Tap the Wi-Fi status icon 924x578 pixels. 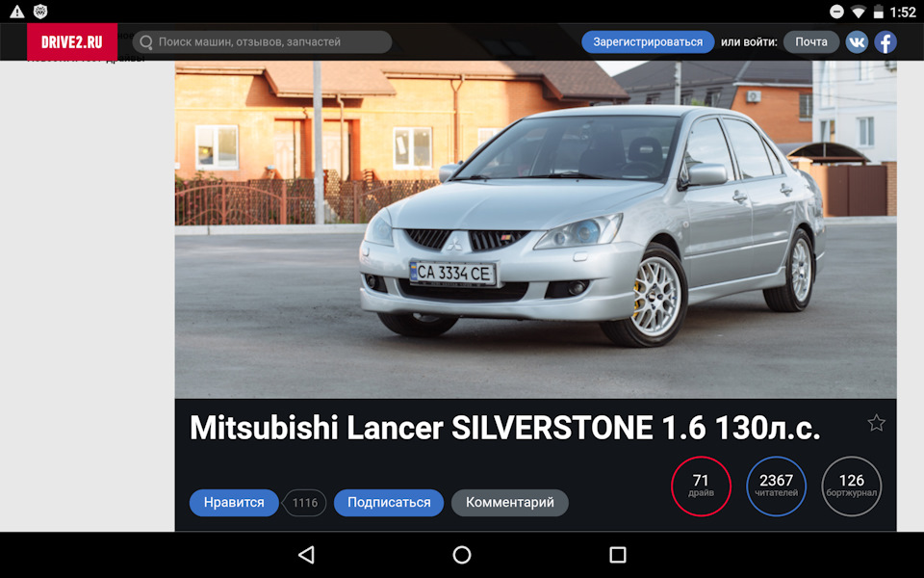tap(859, 12)
